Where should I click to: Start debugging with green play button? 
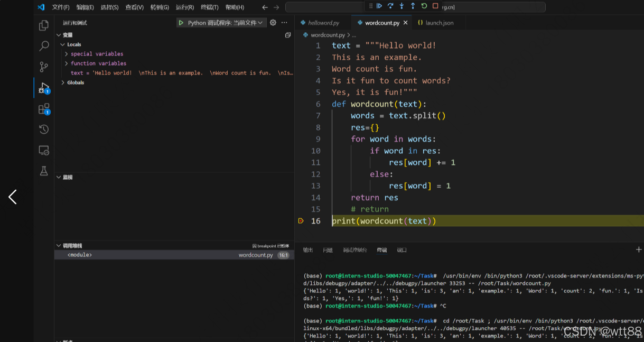[x=181, y=23]
